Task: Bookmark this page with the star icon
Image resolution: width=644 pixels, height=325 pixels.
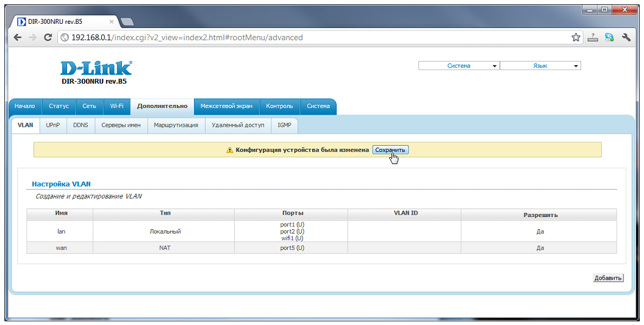Action: pos(576,37)
